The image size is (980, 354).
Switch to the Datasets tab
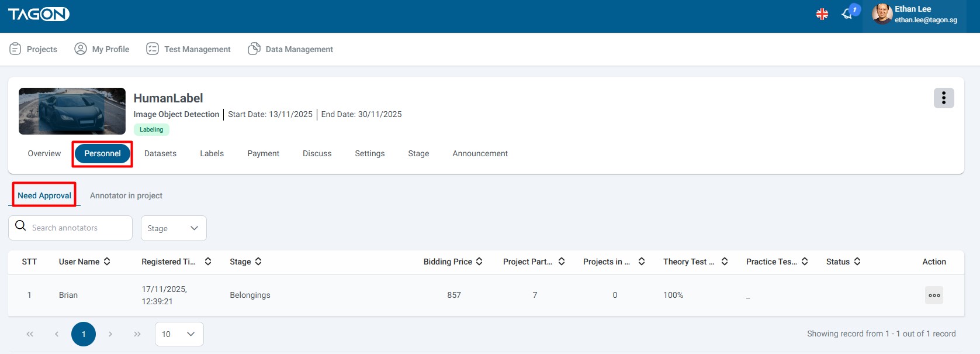pos(160,154)
